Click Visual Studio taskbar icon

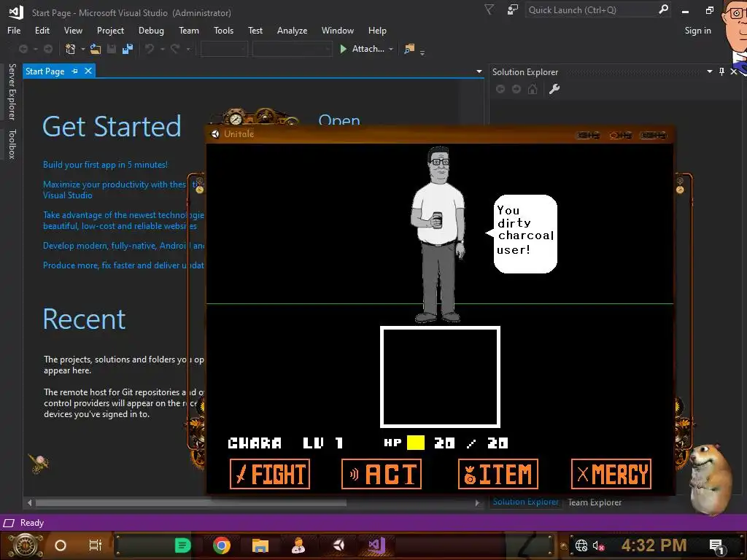click(x=376, y=545)
